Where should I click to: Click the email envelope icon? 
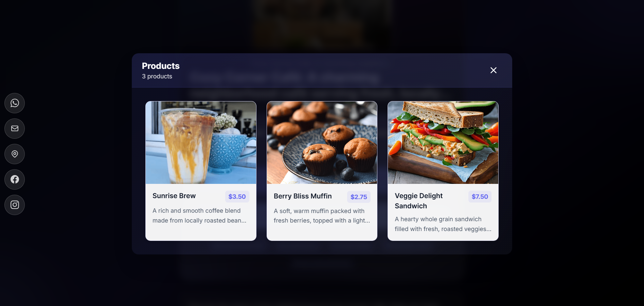(x=15, y=129)
